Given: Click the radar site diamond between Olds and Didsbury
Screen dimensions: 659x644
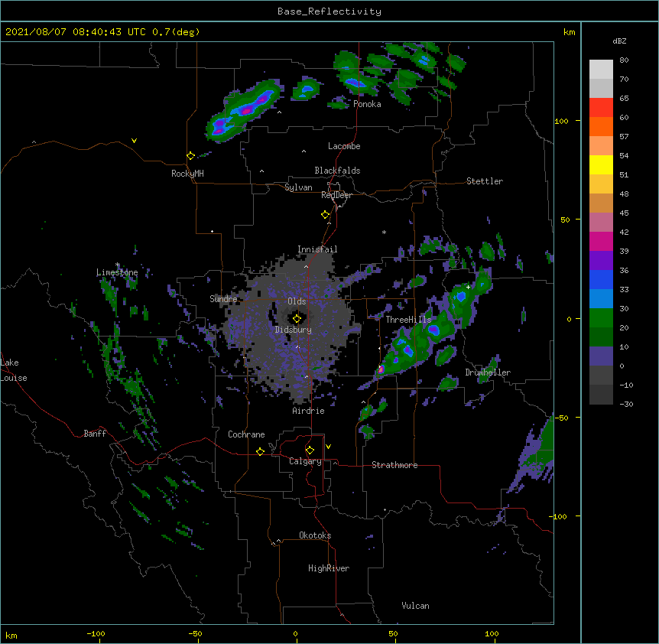Looking at the screenshot, I should 297,319.
